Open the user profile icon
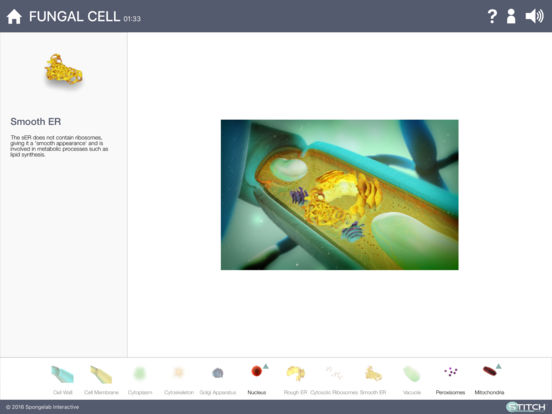The height and width of the screenshot is (414, 552). [x=511, y=16]
